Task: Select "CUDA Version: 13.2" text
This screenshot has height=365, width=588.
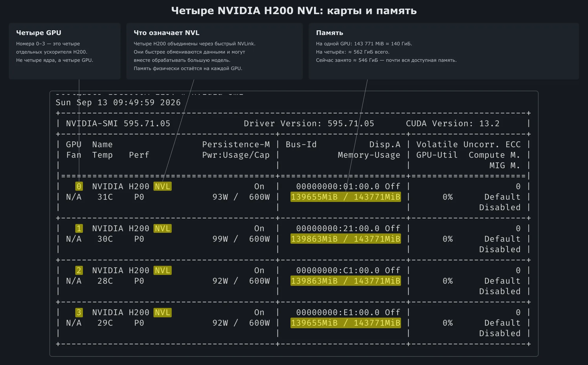Action: (453, 123)
